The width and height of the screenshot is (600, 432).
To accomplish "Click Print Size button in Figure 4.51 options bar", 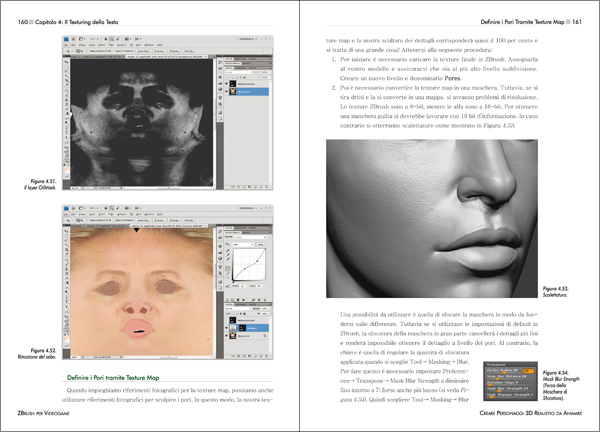I will point(189,51).
